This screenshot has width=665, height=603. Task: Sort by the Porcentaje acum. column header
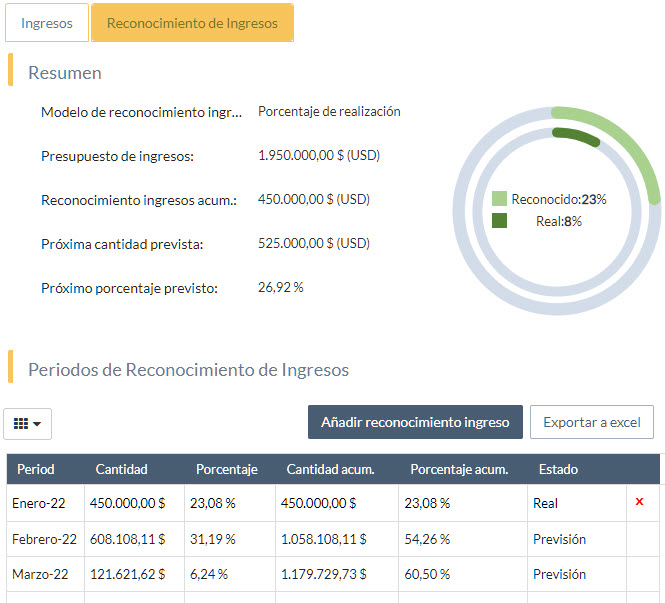tap(459, 469)
